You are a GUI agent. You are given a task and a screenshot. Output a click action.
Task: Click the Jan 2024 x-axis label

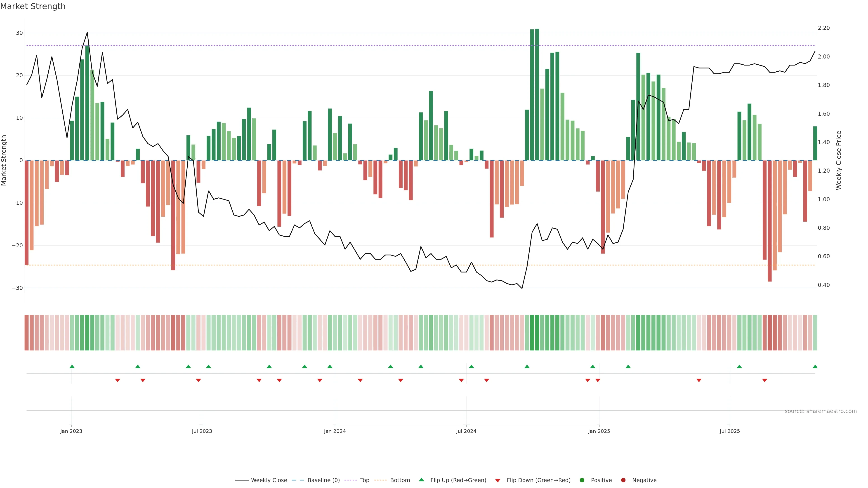335,431
